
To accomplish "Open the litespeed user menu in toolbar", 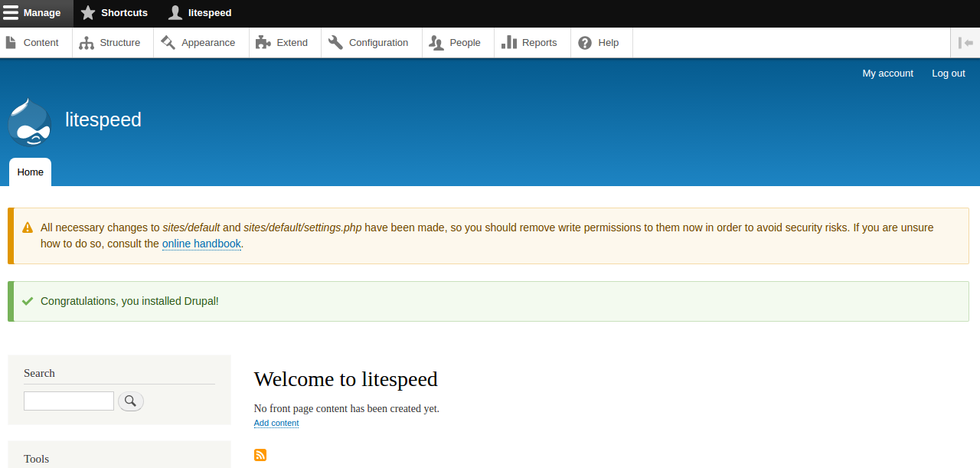I will (x=200, y=13).
